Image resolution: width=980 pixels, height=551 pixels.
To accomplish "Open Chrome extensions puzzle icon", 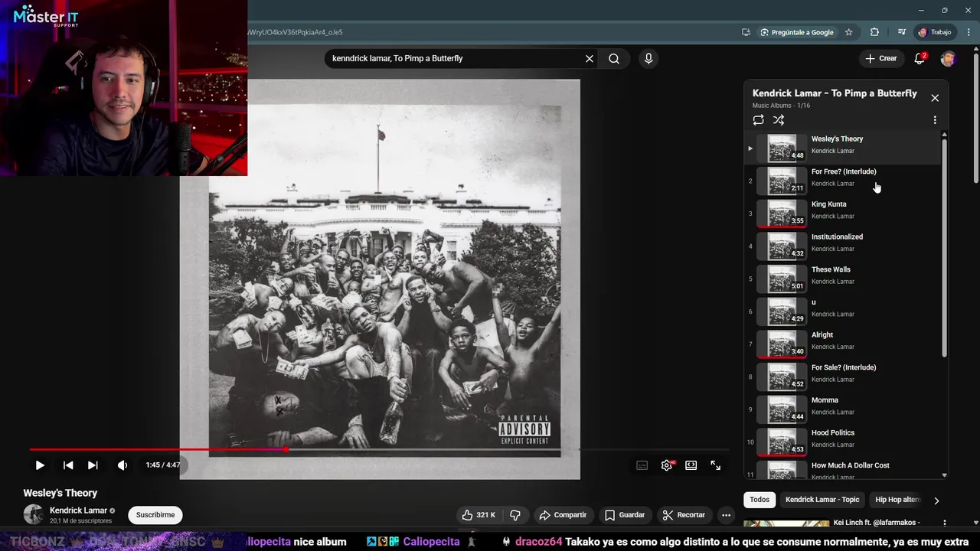I will pos(874,32).
